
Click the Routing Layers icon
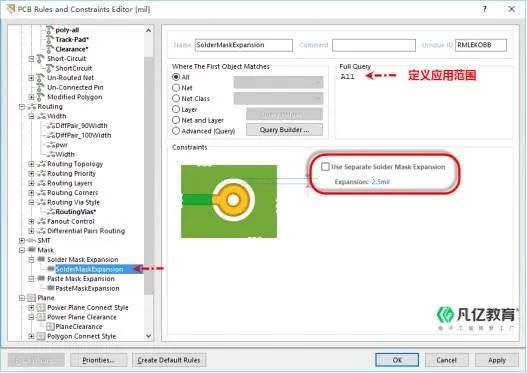[41, 183]
